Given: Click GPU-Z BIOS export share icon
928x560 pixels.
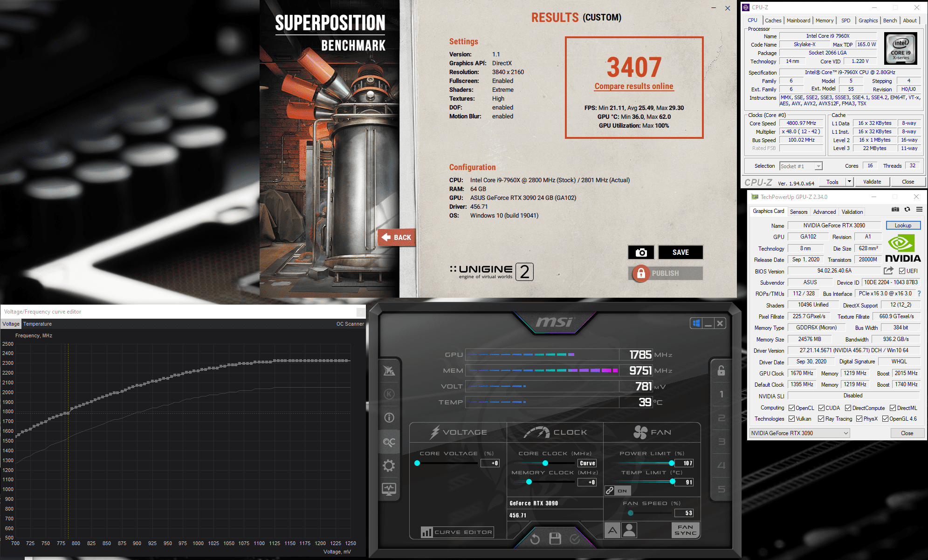Looking at the screenshot, I should (x=889, y=271).
